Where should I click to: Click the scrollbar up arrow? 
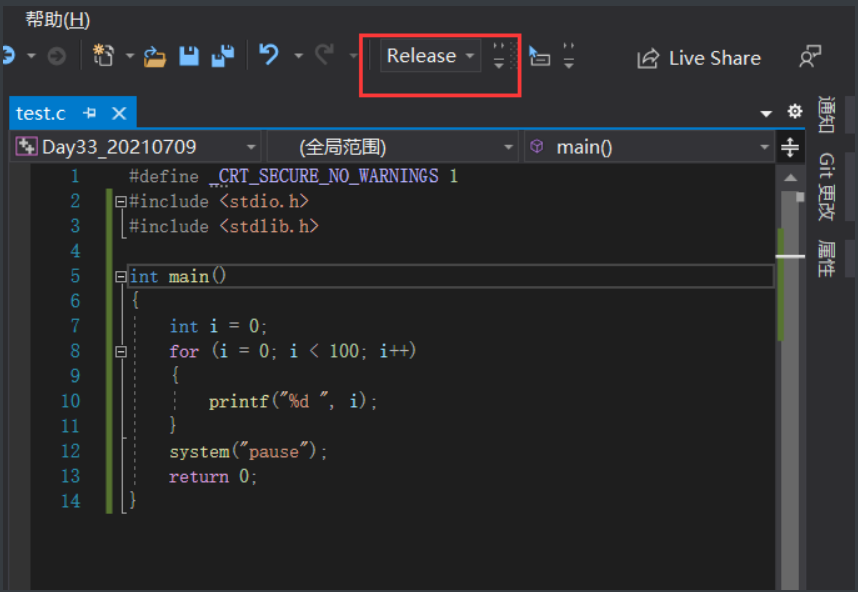click(790, 177)
